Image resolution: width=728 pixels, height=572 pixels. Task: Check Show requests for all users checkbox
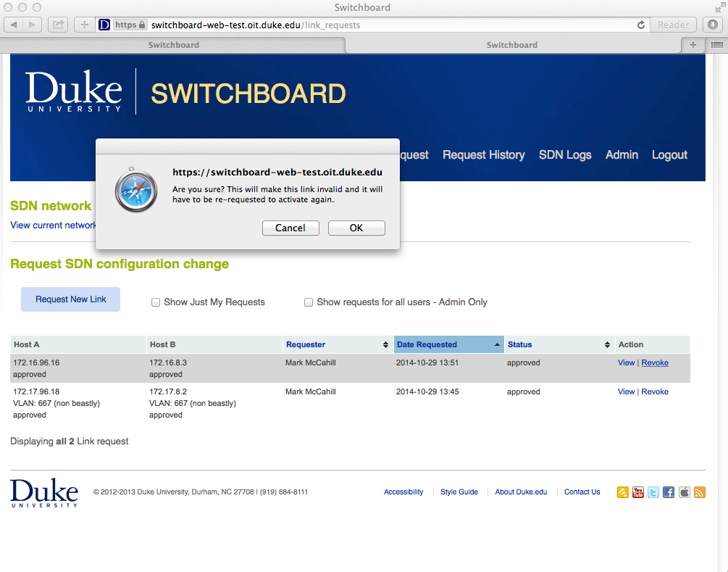[x=309, y=302]
